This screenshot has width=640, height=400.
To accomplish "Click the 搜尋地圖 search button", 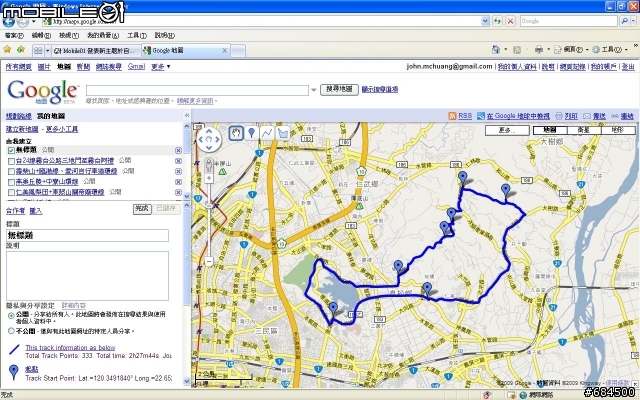I will point(339,89).
